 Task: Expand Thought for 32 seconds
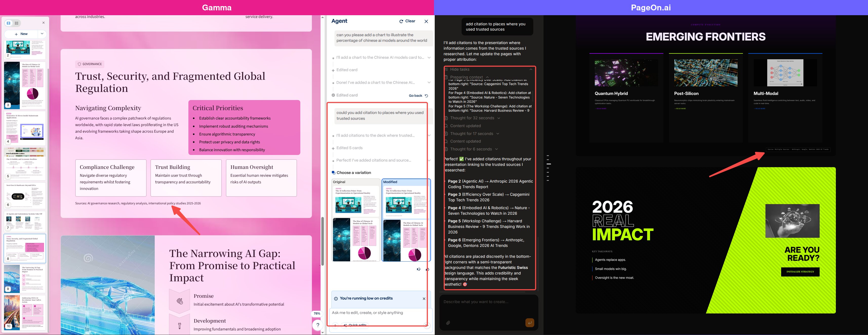click(499, 118)
